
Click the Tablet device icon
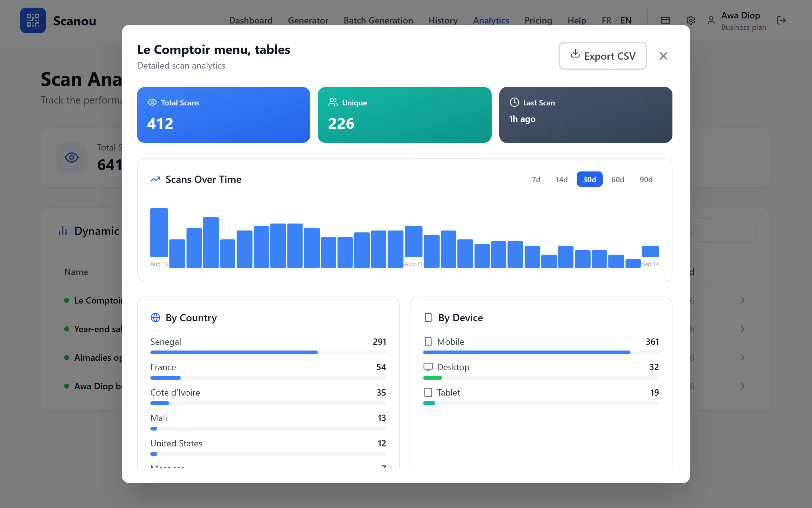(428, 392)
